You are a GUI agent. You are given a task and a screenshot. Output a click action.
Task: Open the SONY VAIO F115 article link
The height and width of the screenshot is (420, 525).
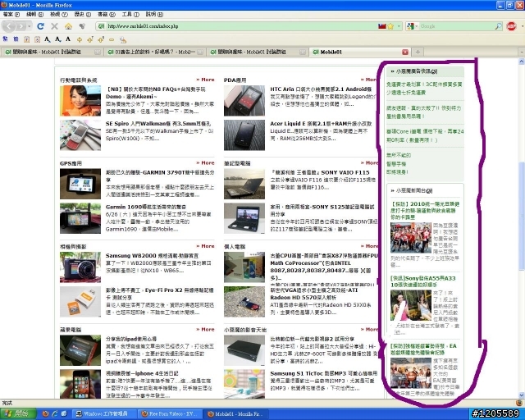[320, 172]
